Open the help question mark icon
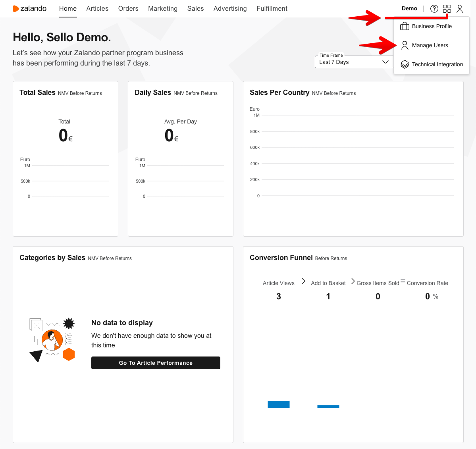 pyautogui.click(x=434, y=8)
